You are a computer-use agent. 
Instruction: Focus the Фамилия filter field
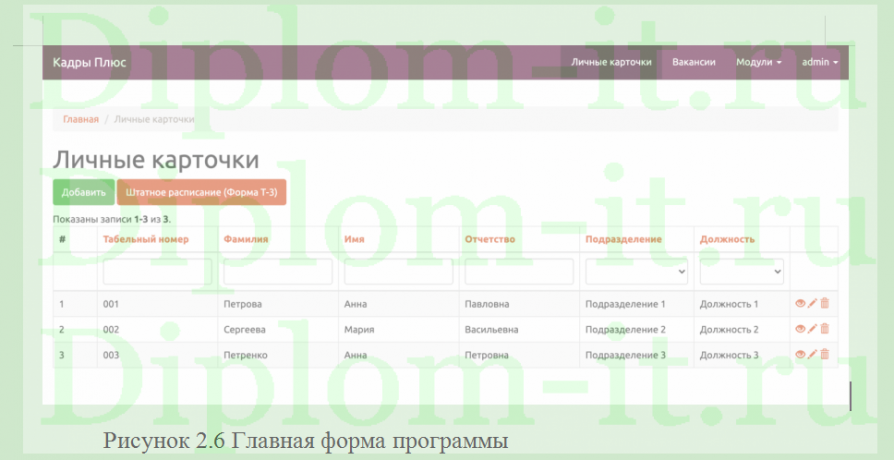(x=278, y=272)
